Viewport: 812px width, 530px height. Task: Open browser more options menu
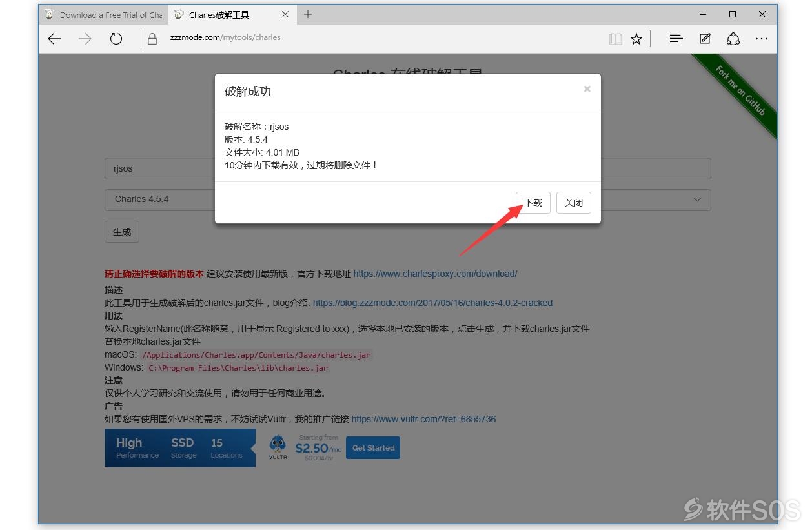point(762,39)
